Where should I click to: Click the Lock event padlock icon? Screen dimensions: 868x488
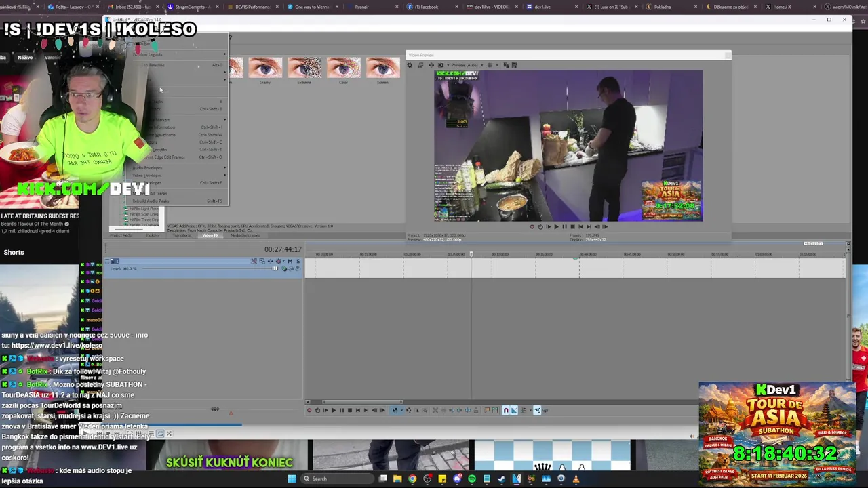476,410
